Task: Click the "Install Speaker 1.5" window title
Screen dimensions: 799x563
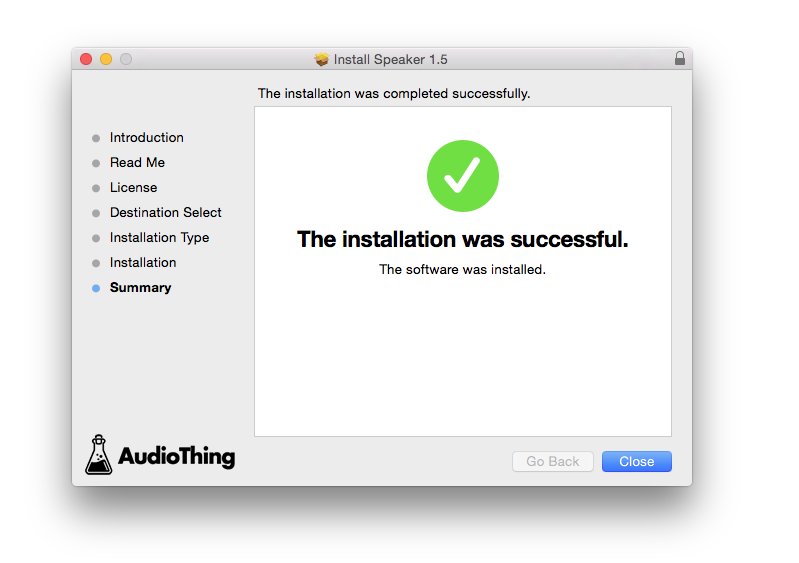Action: 390,60
